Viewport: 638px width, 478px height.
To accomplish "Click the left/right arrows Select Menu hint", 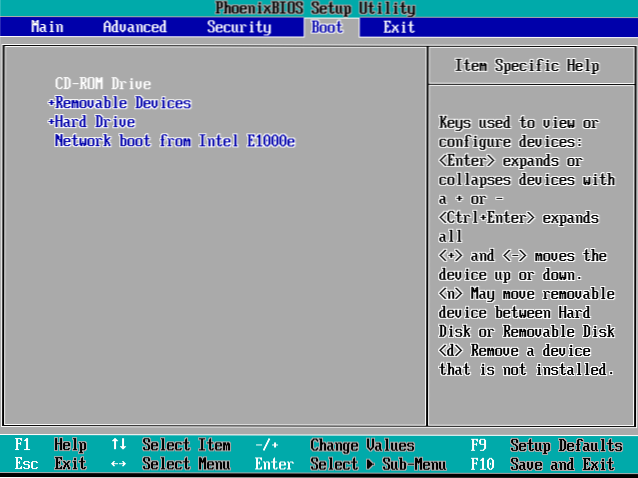I will tap(170, 464).
